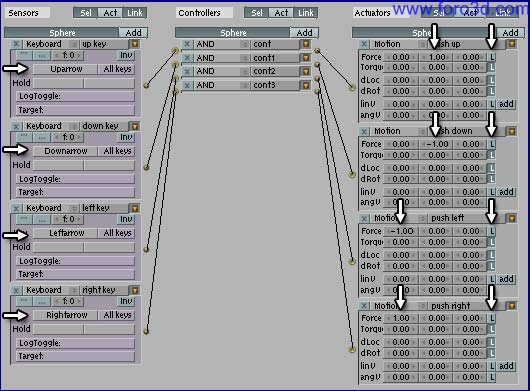Click the Sphere object button under Sensors
The image size is (530, 391).
click(x=62, y=33)
